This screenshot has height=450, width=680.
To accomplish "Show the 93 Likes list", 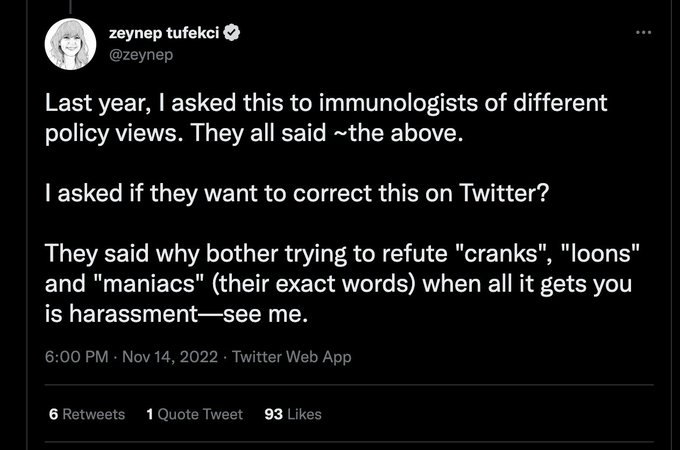I will (x=292, y=414).
